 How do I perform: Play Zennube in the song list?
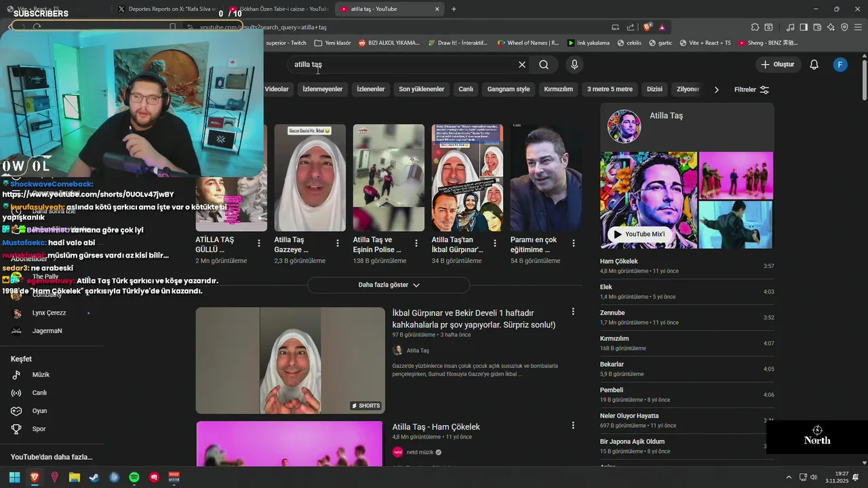coord(686,317)
